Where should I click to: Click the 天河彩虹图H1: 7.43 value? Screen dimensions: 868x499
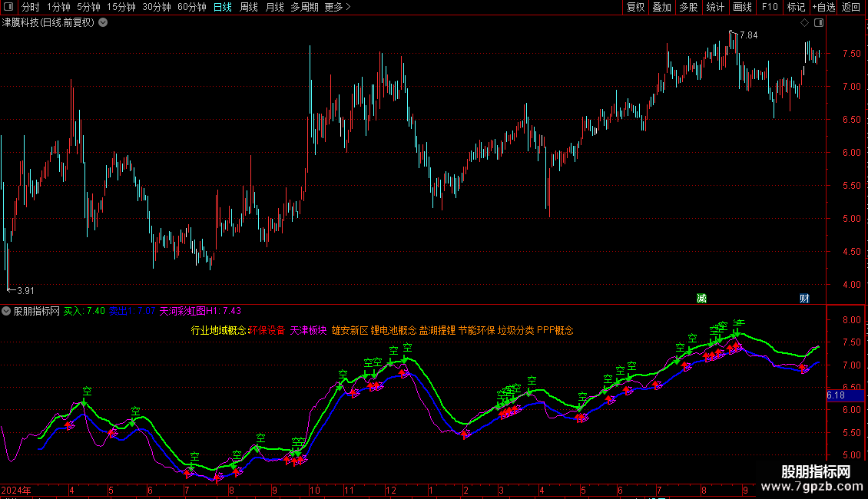coord(200,311)
